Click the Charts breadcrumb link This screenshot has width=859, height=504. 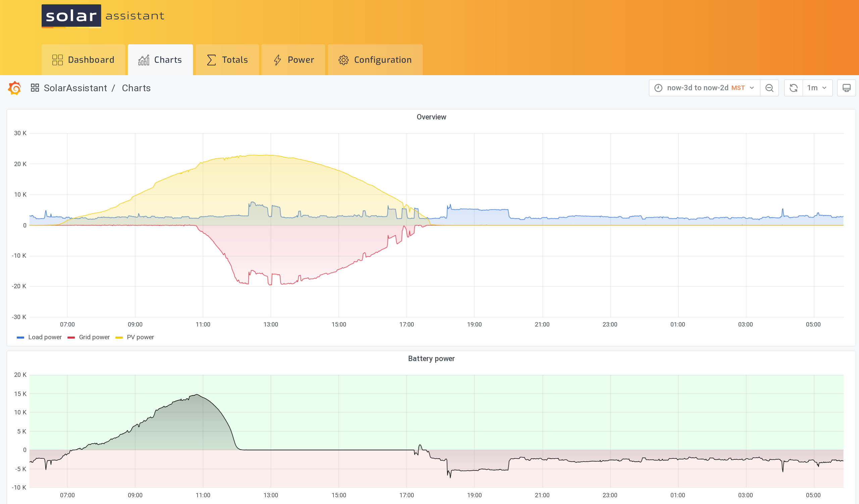tap(136, 88)
